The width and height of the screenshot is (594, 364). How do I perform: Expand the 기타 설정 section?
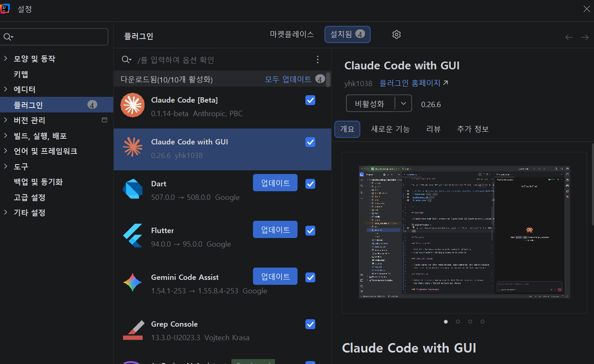(x=5, y=212)
